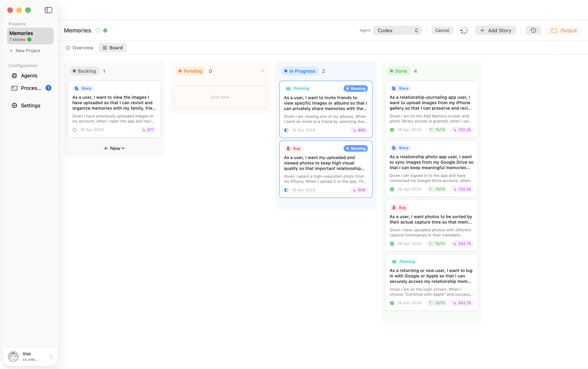Expand the Viet account switcher chevron
Viewport: 588px width, 369px height.
pos(51,357)
